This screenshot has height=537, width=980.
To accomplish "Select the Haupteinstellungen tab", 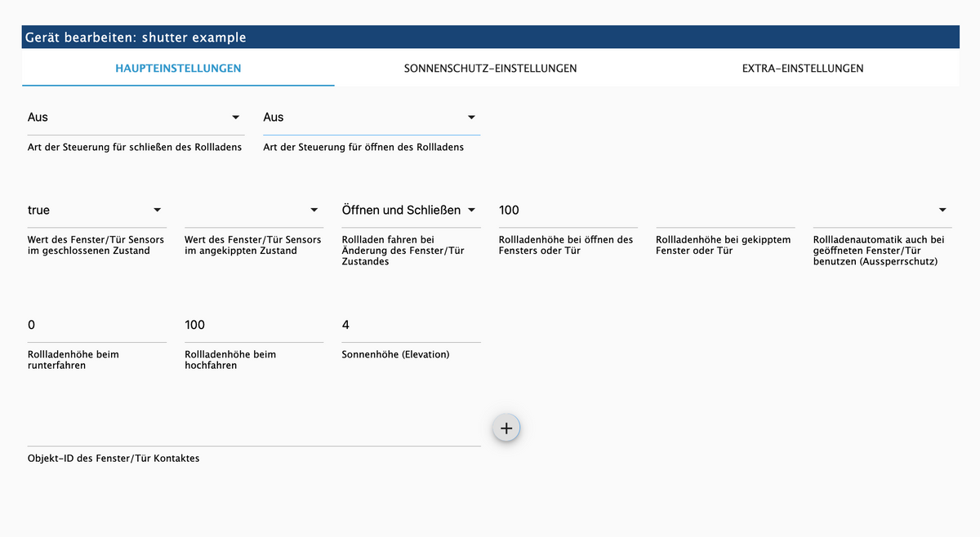I will (x=178, y=69).
